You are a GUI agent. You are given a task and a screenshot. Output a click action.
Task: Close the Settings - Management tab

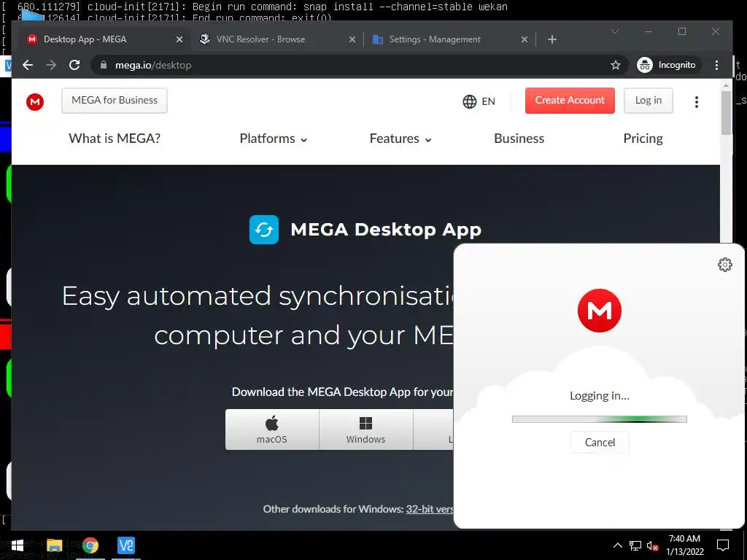(x=524, y=39)
